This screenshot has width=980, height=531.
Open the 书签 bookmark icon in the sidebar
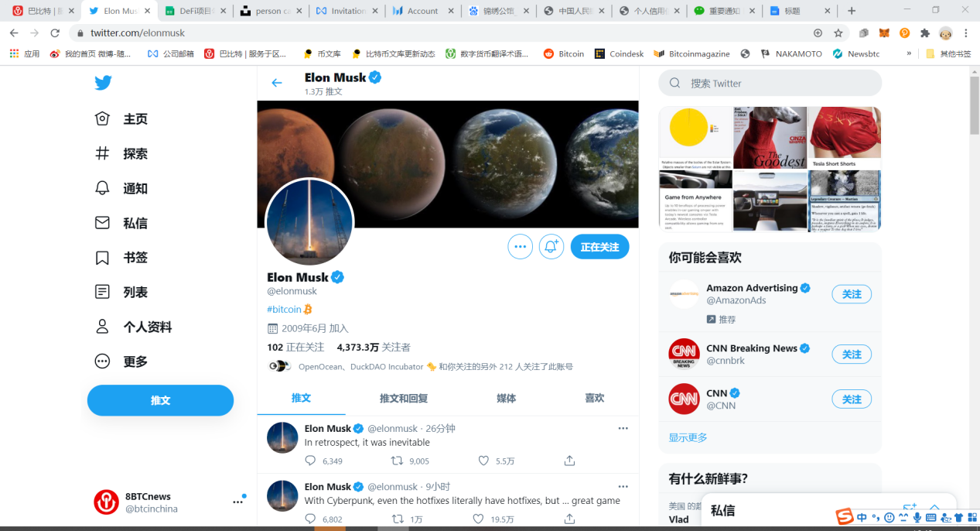click(x=102, y=258)
